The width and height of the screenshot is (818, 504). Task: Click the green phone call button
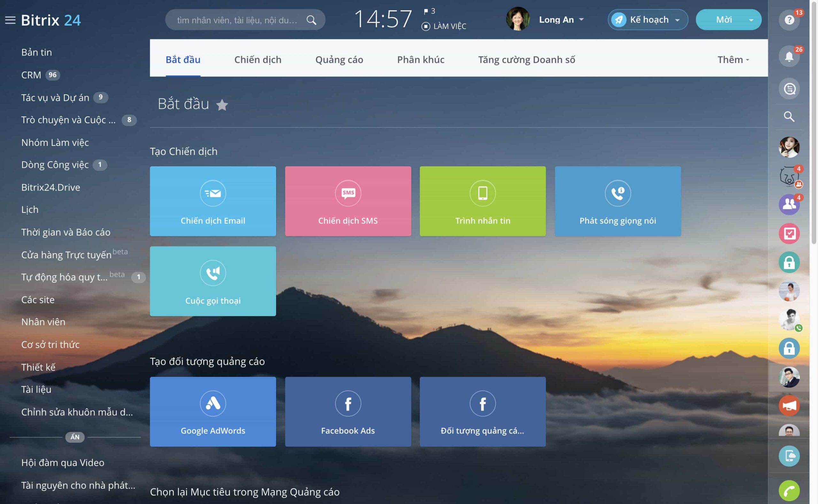tap(789, 490)
